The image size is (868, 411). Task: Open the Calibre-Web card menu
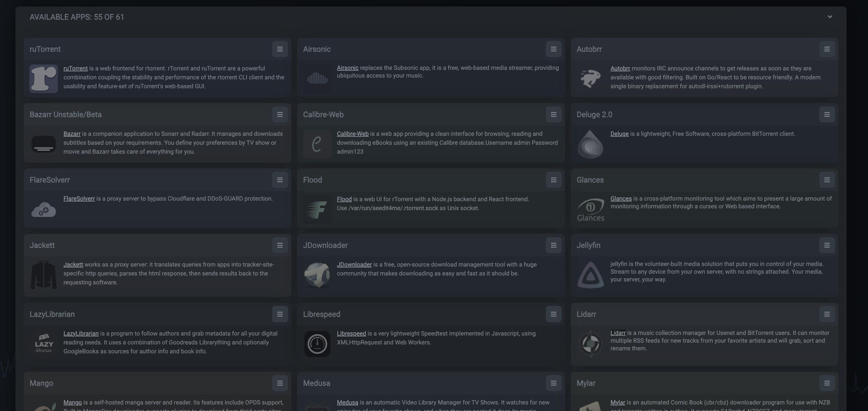click(x=553, y=115)
